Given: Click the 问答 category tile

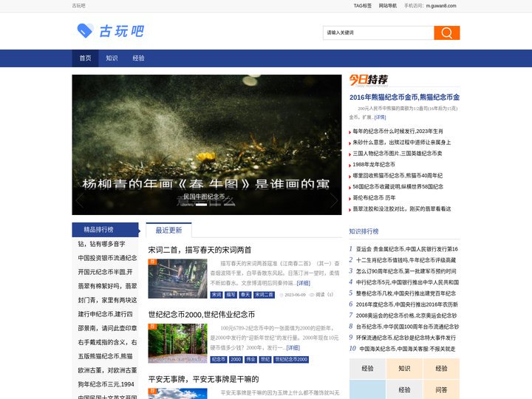Looking at the screenshot, I should (x=441, y=390).
